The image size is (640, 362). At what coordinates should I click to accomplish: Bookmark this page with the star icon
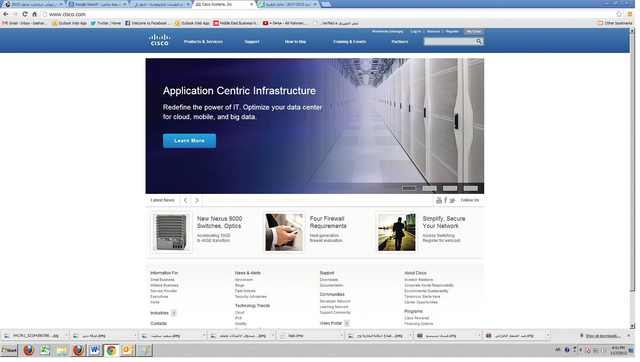[619, 14]
